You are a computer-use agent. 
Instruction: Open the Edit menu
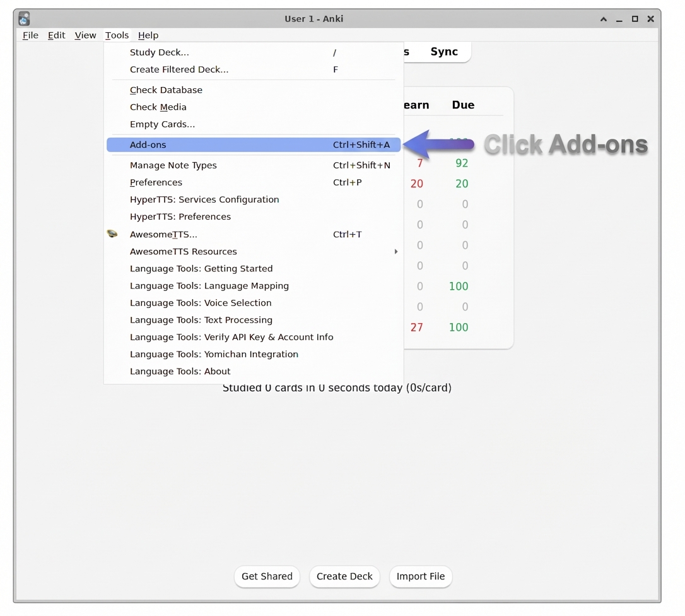(56, 35)
